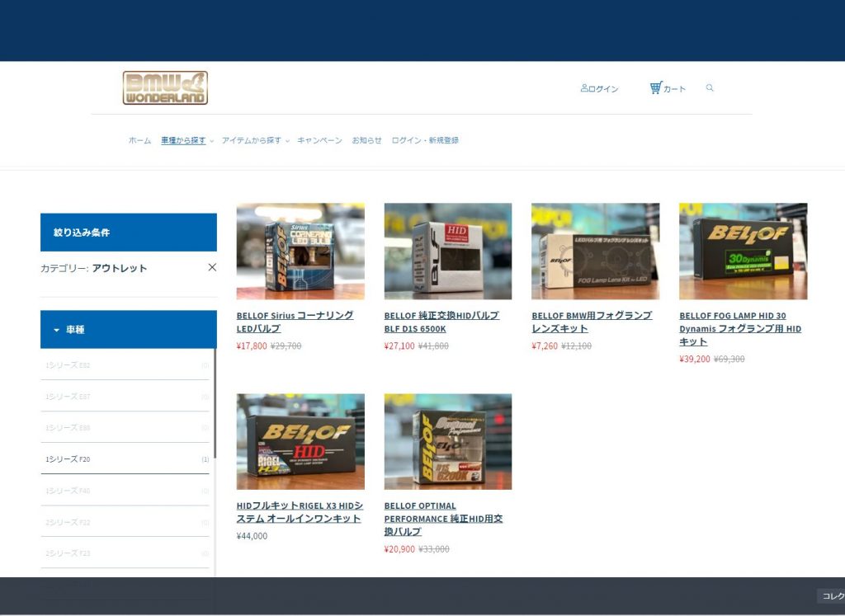The width and height of the screenshot is (845, 616).
Task: Go to the ホーム menu item
Action: pyautogui.click(x=139, y=140)
